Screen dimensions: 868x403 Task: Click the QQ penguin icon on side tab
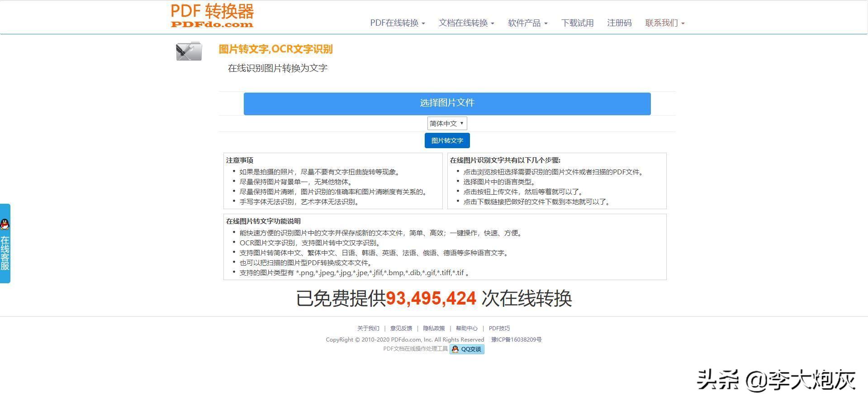5,225
